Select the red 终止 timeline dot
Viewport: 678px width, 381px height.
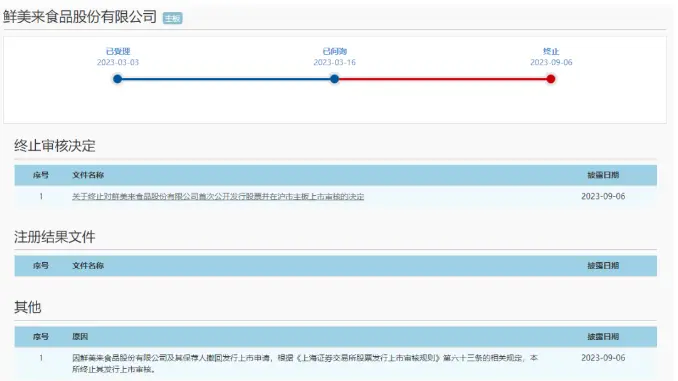[x=550, y=79]
